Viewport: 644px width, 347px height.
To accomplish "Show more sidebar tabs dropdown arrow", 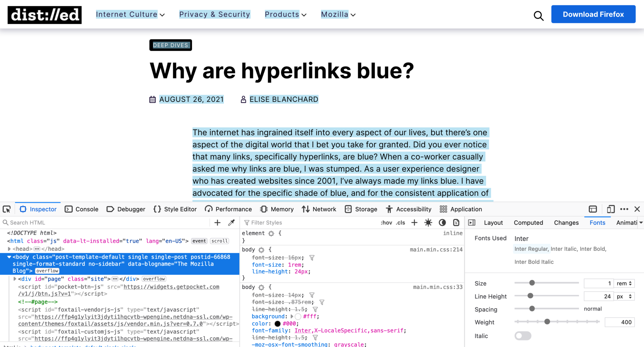I will click(x=641, y=223).
